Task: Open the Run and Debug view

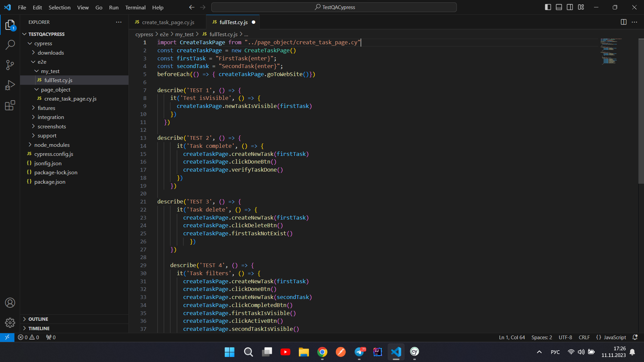Action: (10, 85)
